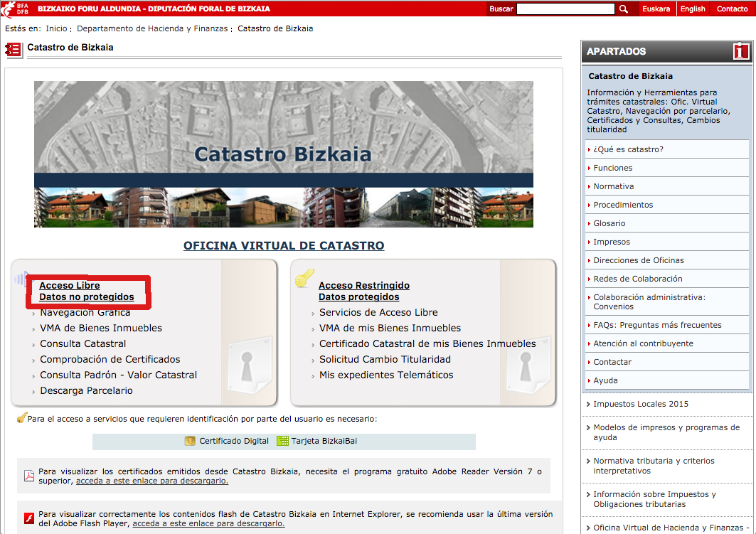Expand the Normativa sidebar section
The width and height of the screenshot is (756, 534).
click(x=613, y=186)
